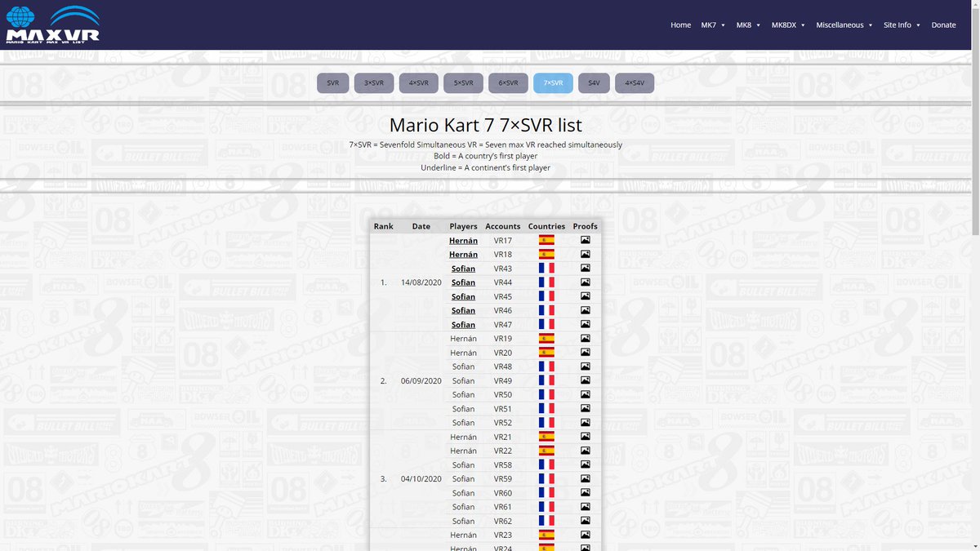Image resolution: width=980 pixels, height=551 pixels.
Task: Open the proof image for rank 2 Hernán VR19
Action: click(x=586, y=338)
